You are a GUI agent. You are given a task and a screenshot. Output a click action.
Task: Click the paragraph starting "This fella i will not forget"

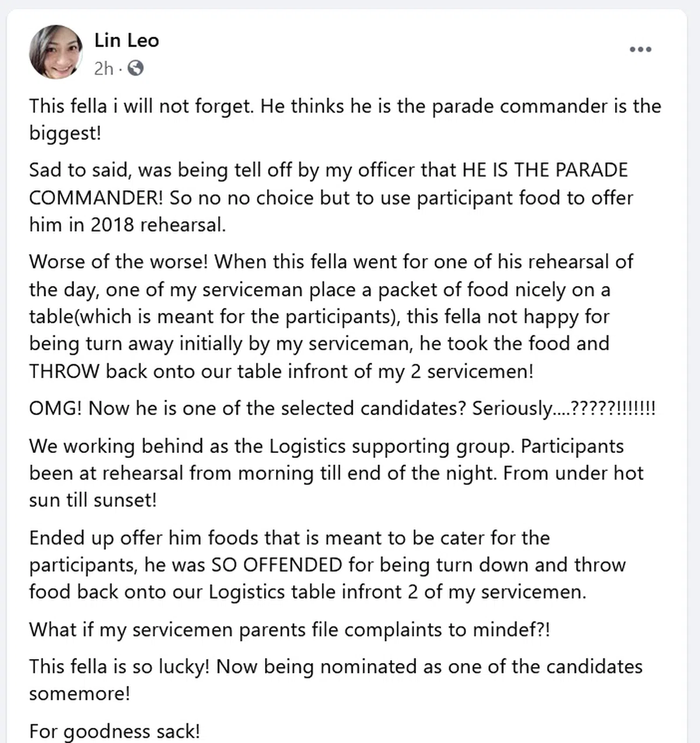(344, 120)
